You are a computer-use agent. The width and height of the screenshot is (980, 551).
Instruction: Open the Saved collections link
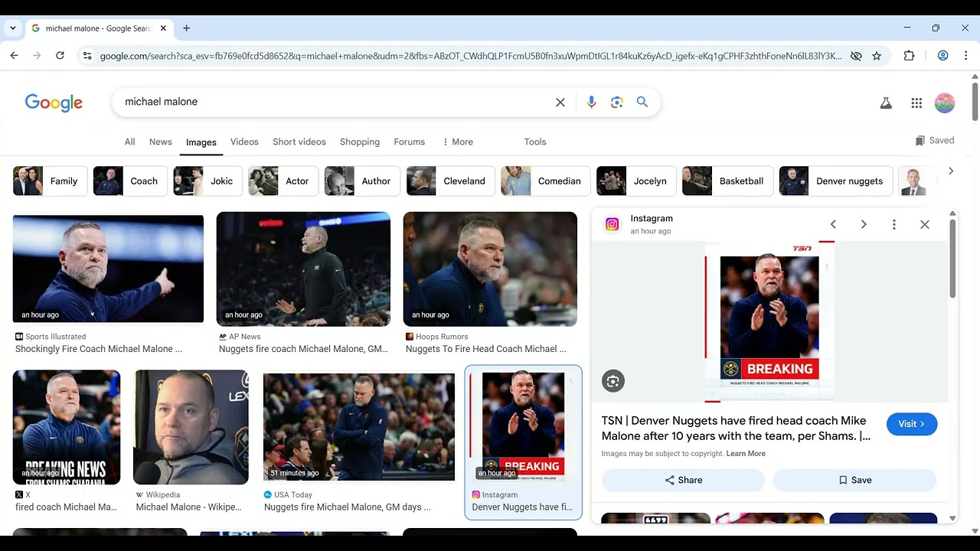coord(935,141)
